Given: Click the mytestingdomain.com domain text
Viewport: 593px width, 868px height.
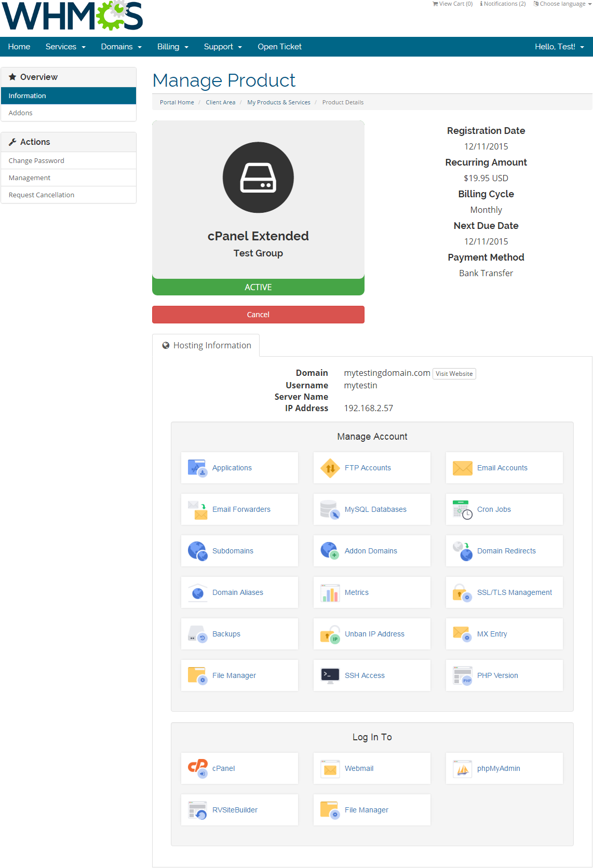Looking at the screenshot, I should (x=387, y=373).
